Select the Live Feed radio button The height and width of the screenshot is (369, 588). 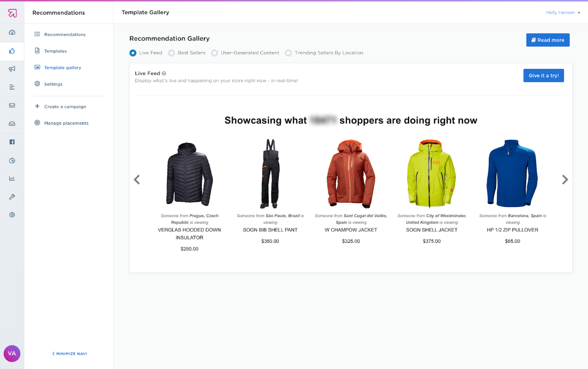pos(133,53)
